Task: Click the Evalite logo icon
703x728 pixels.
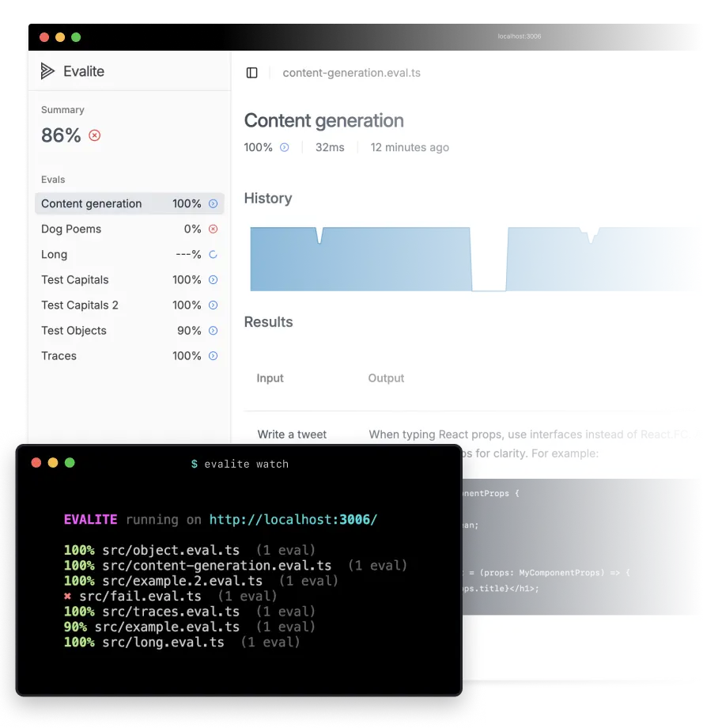Action: coord(48,71)
